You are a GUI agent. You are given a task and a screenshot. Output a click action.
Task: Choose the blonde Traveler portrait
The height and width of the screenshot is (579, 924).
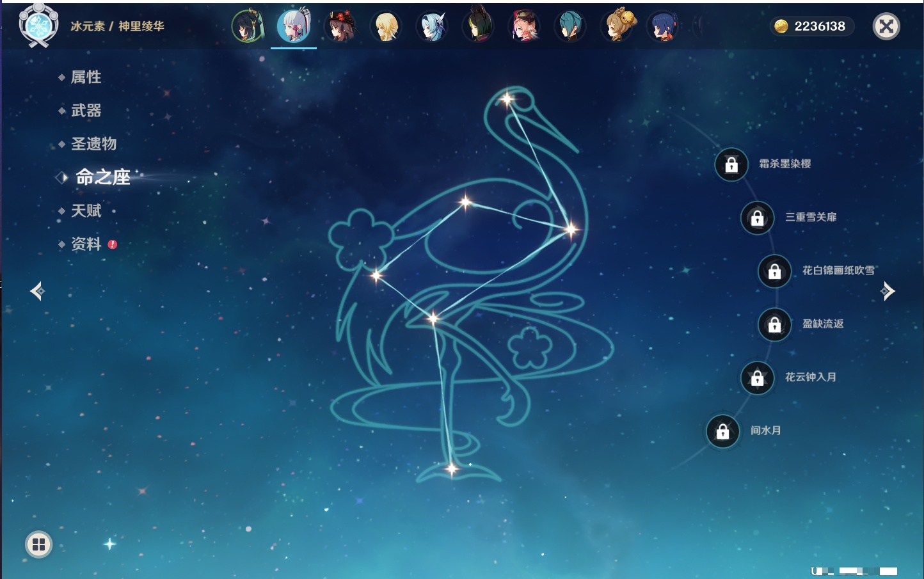tap(386, 26)
